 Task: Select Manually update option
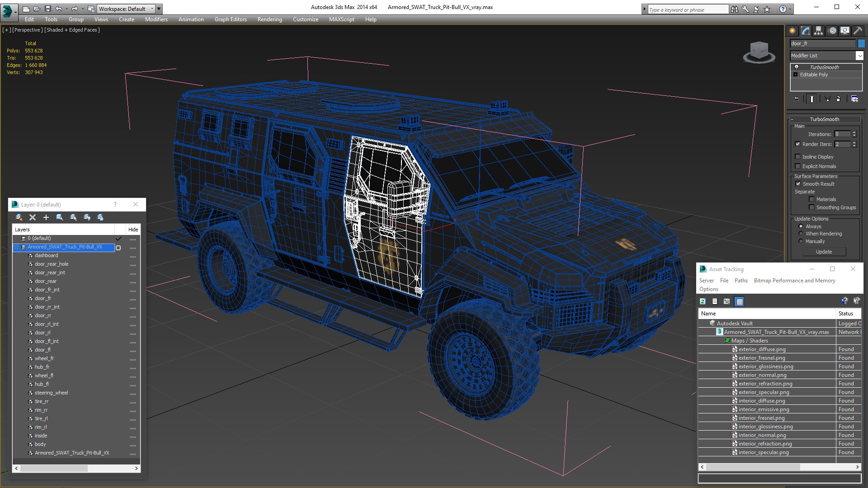(x=801, y=241)
